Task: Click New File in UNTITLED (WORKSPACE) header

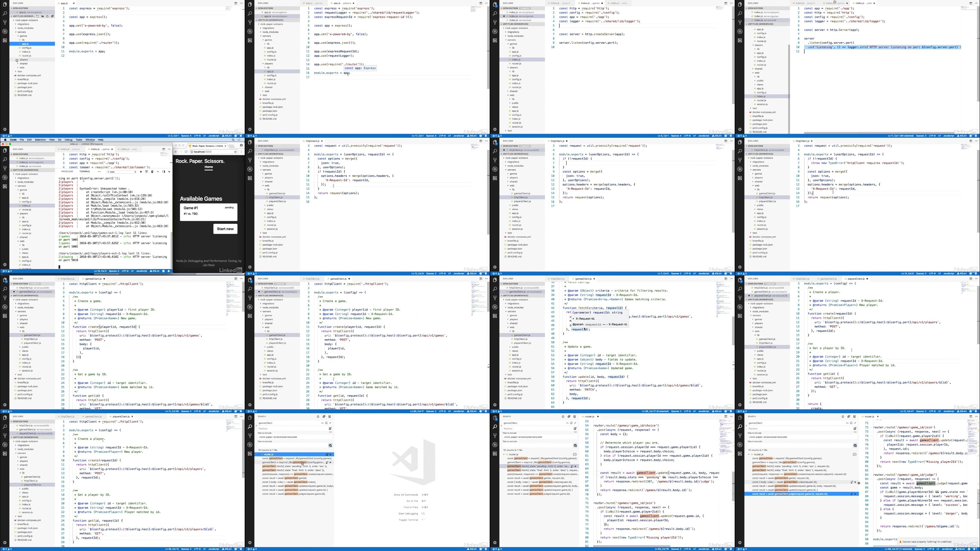Action: (37, 16)
